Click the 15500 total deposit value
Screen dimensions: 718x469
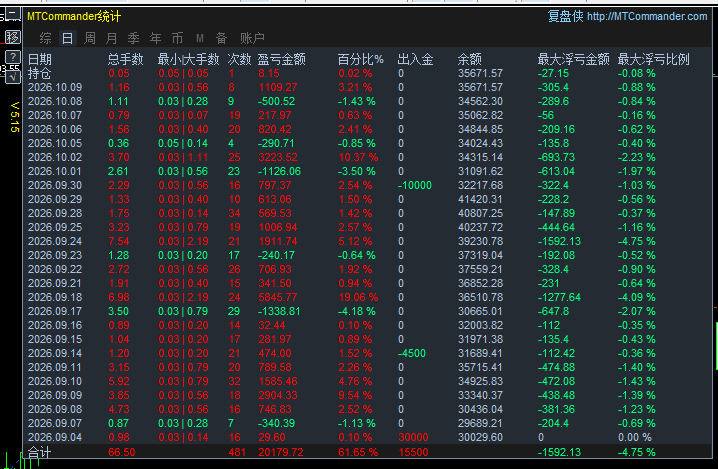pos(413,452)
